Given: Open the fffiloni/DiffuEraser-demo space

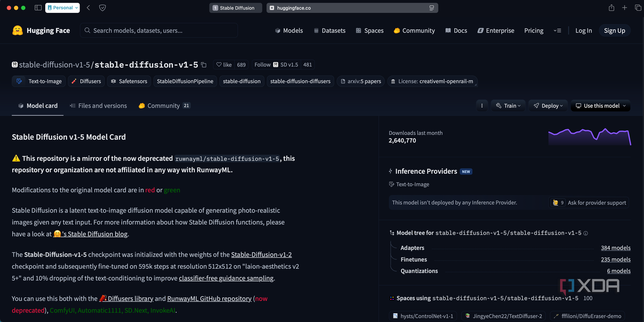Looking at the screenshot, I should [588, 316].
